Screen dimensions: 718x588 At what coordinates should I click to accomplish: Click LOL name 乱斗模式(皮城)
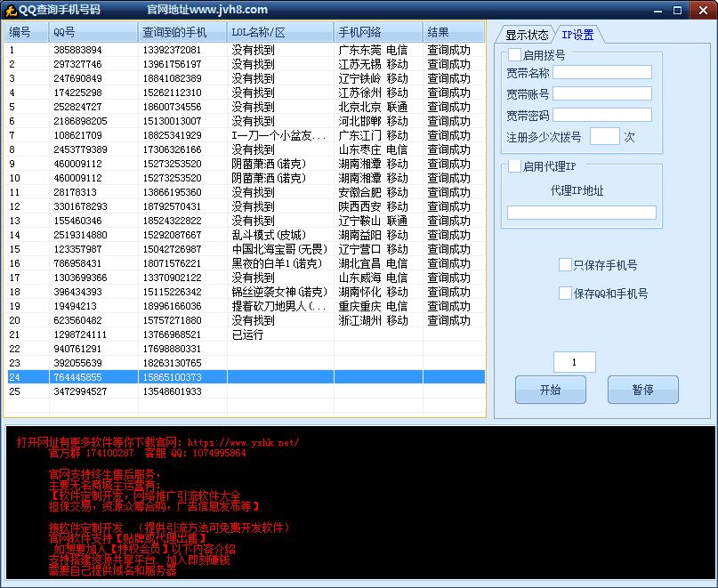(269, 235)
